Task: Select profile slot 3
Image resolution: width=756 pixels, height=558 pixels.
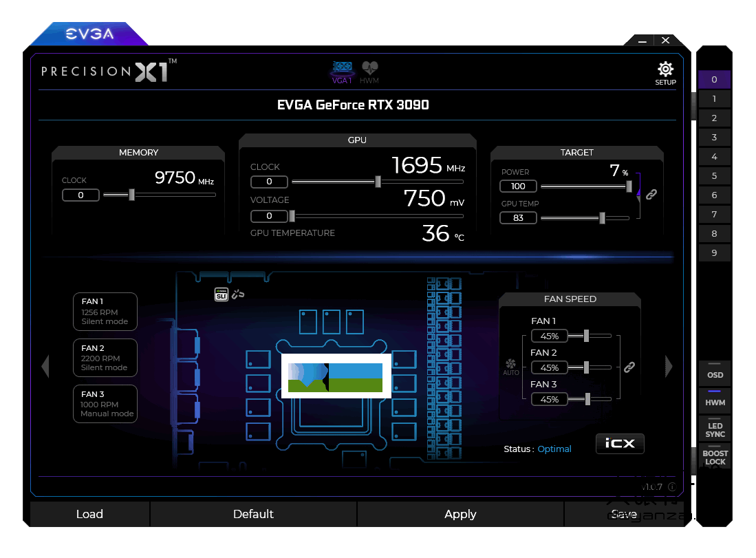Action: [x=714, y=138]
